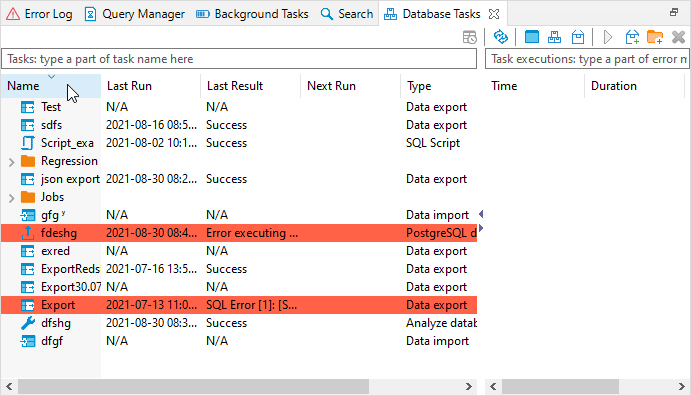Screen dimensions: 691x396
Task: Click the 'Error executing ...' result cell
Action: point(252,233)
